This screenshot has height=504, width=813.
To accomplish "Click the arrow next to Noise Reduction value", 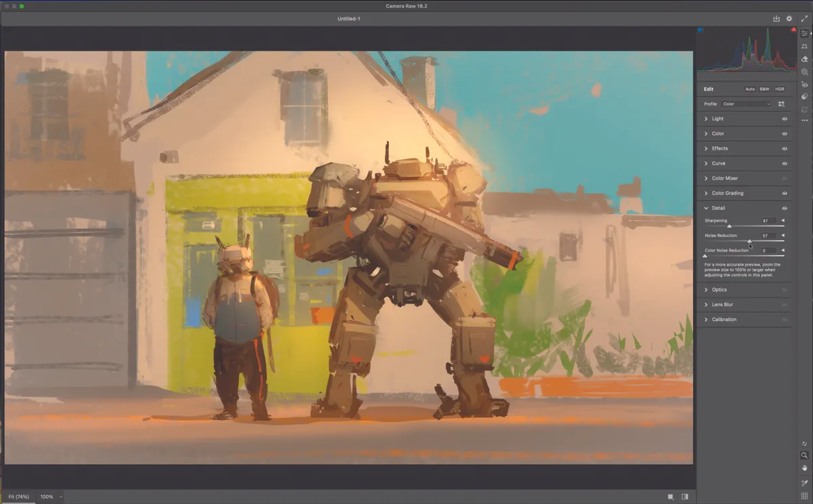I will 783,235.
